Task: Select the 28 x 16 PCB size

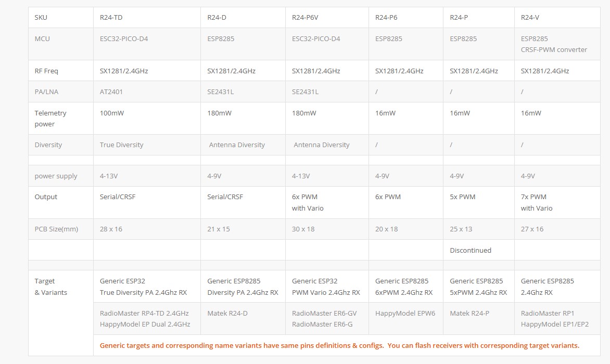Action: (111, 229)
